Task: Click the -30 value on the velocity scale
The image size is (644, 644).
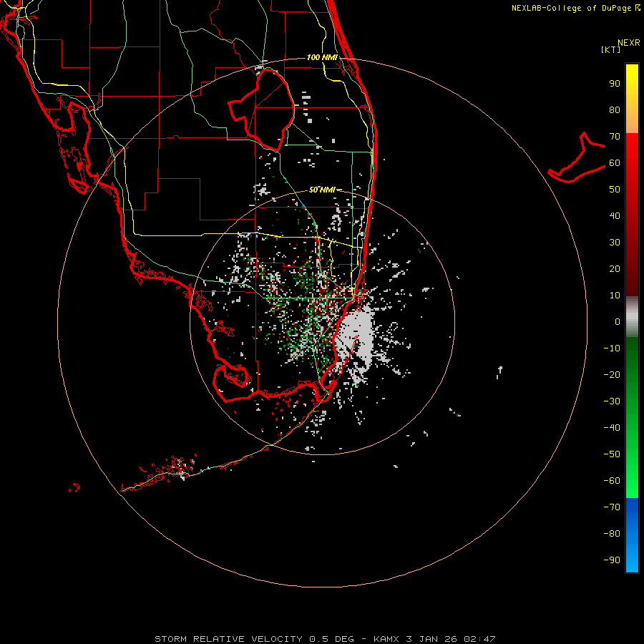Action: click(x=612, y=401)
